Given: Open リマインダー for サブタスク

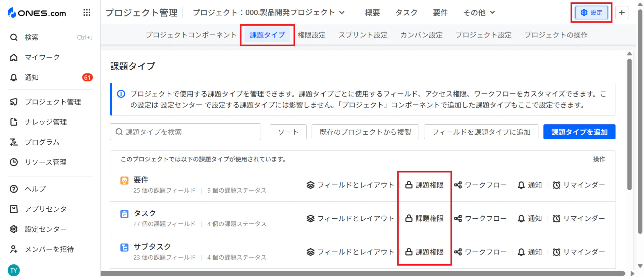Looking at the screenshot, I should [579, 252].
